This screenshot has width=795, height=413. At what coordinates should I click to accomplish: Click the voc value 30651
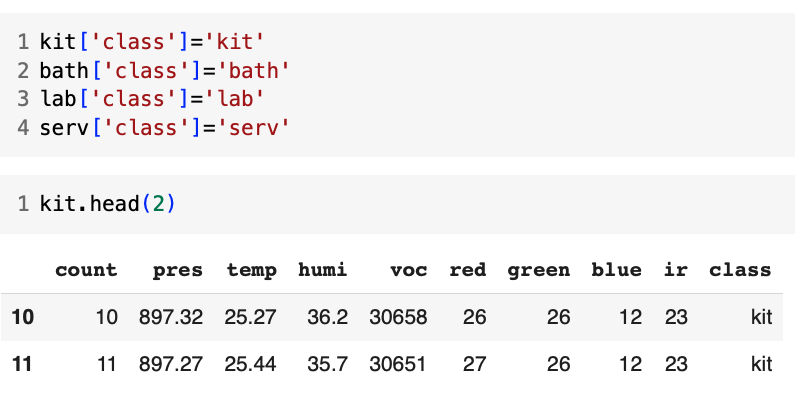tap(398, 364)
